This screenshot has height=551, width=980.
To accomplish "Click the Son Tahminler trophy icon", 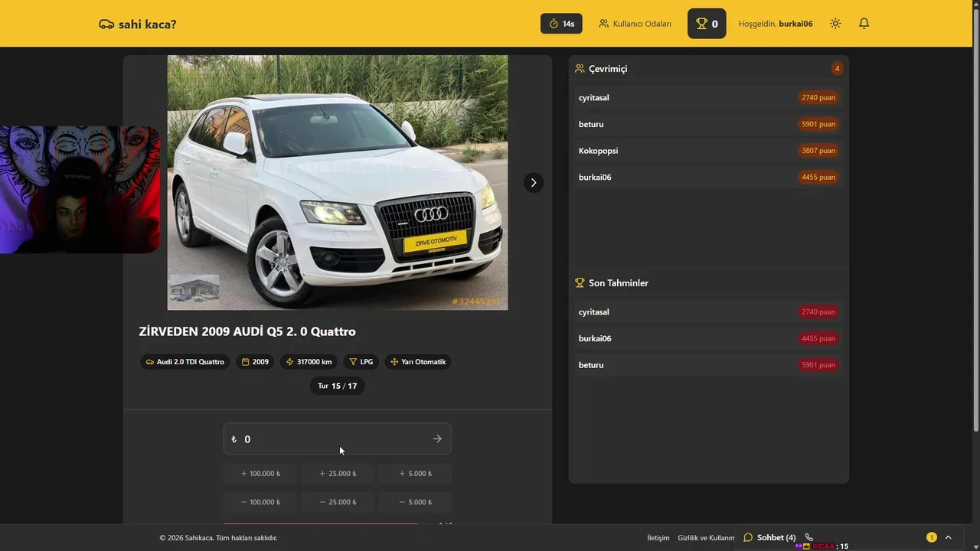I will pyautogui.click(x=580, y=283).
